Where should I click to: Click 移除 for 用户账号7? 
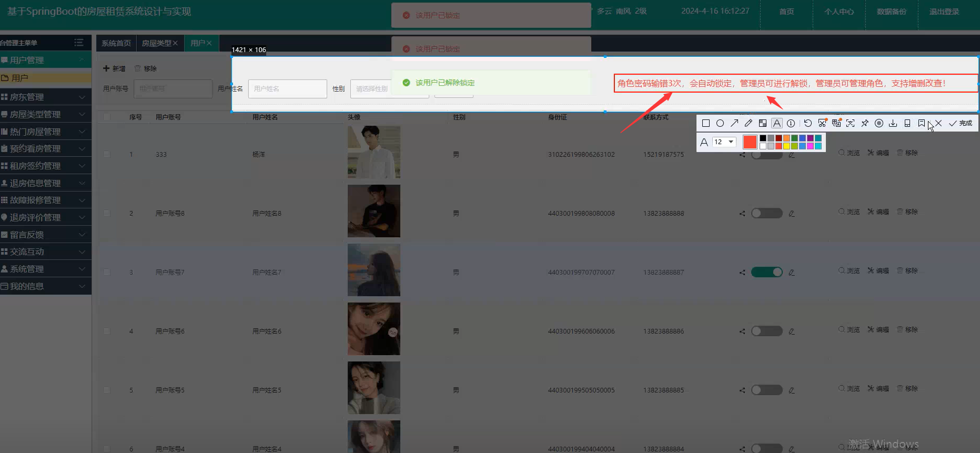point(907,270)
